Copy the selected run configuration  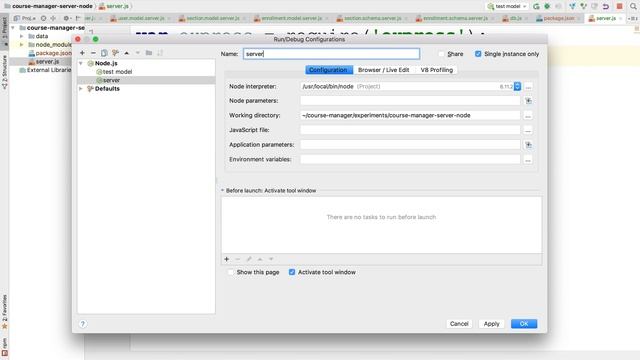pos(104,53)
